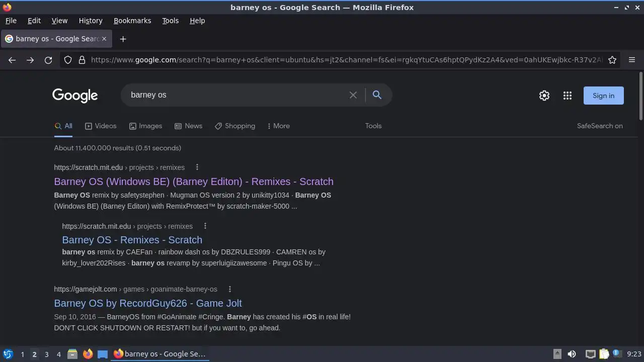Open the Help menu
Viewport: 644px width, 362px height.
[x=197, y=21]
